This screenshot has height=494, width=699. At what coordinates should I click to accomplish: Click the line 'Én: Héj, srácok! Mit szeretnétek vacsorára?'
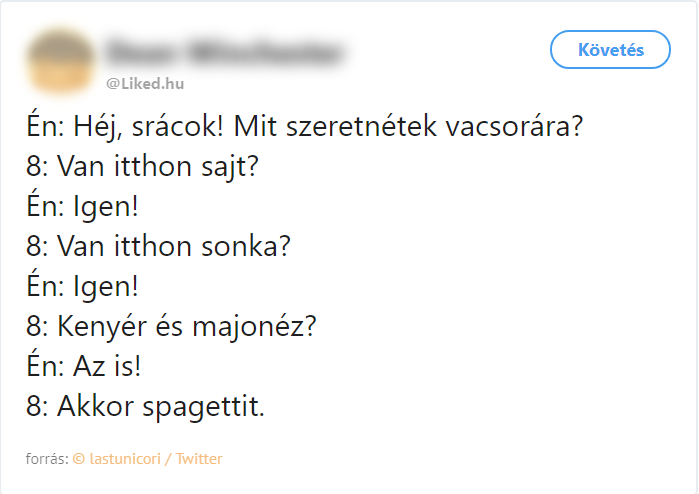304,127
